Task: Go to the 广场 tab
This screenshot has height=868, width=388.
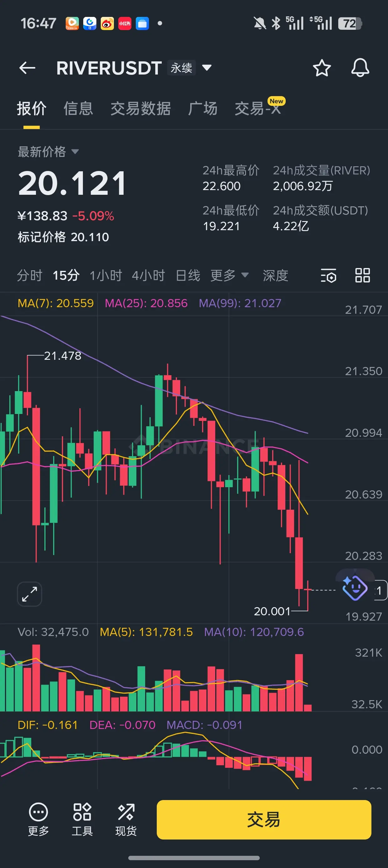Action: pyautogui.click(x=202, y=108)
